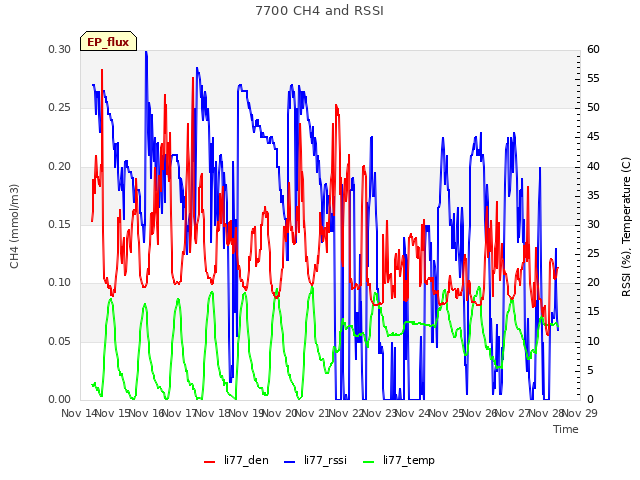Toggle the li77_den legend entry
Image resolution: width=640 pixels, height=480 pixels.
236,460
